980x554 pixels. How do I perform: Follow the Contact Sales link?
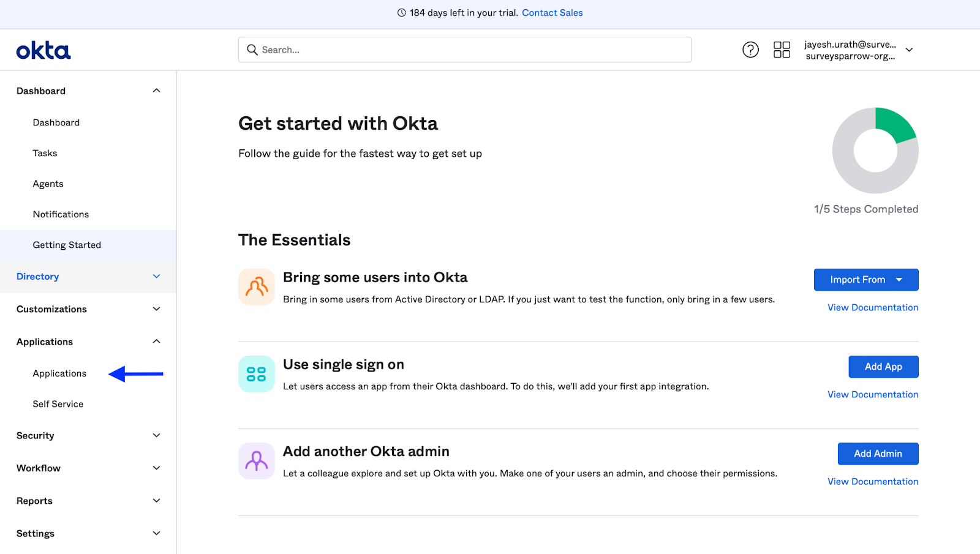point(552,13)
